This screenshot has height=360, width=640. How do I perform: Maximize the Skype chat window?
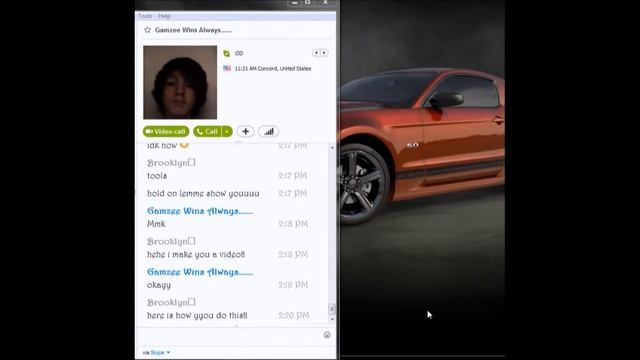click(308, 3)
